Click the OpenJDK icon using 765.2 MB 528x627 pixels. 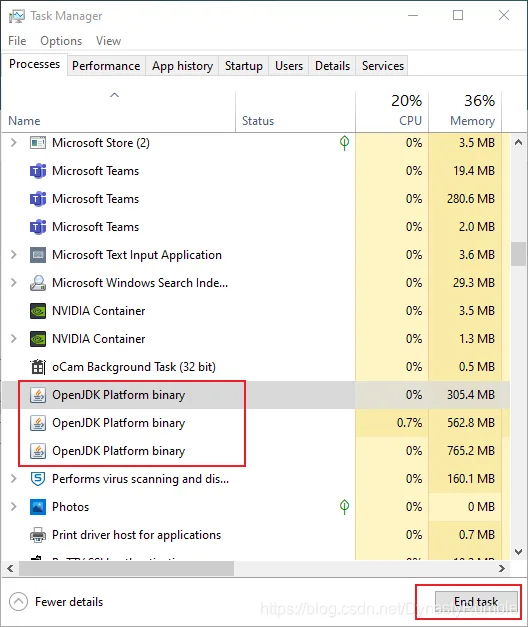pos(38,451)
